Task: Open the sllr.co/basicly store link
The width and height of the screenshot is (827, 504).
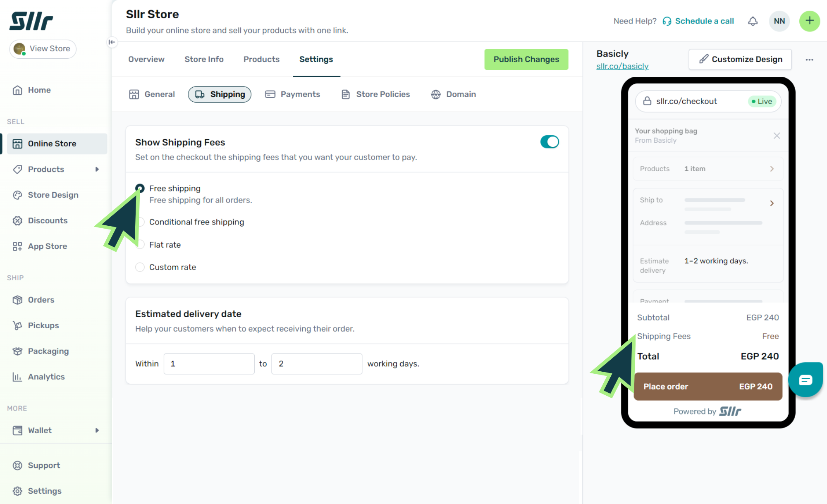Action: [x=622, y=66]
